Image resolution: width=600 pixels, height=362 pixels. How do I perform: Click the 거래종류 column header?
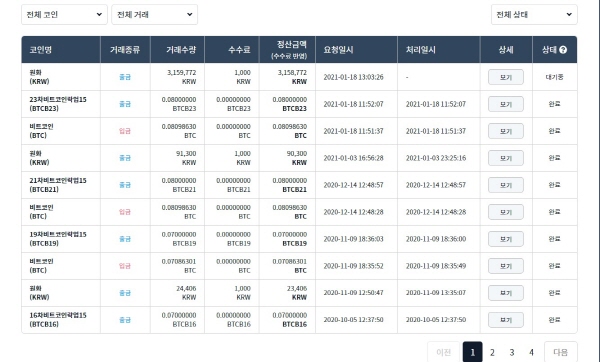[x=125, y=50]
